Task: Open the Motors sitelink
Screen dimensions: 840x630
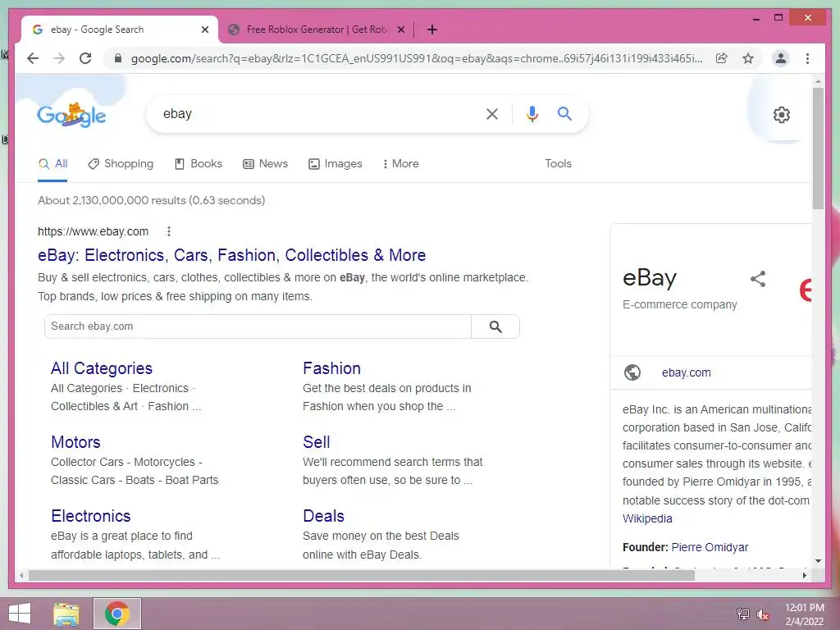Action: click(75, 442)
